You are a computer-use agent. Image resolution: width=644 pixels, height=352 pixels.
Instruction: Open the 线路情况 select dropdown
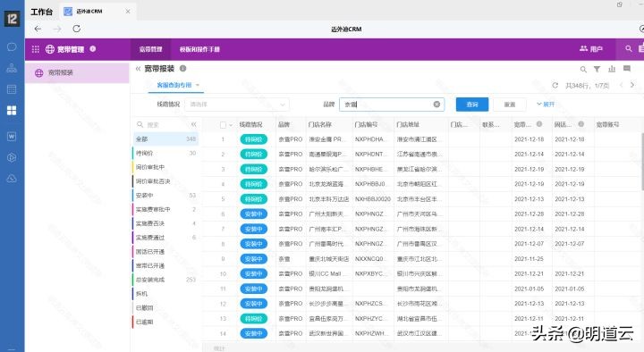pyautogui.click(x=237, y=105)
